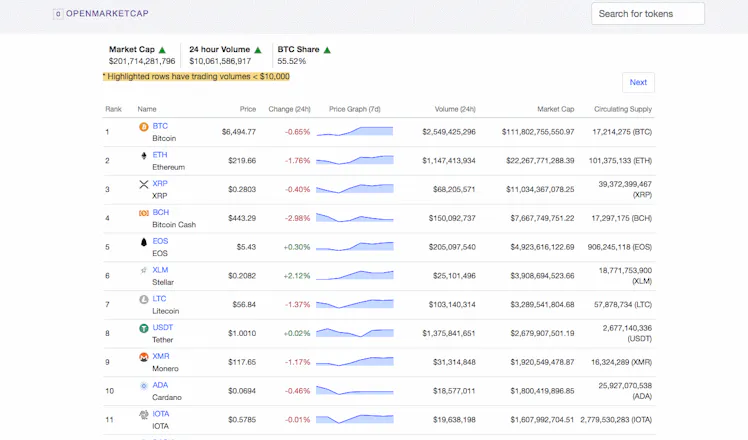This screenshot has height=440, width=748.
Task: Open the BTC token link
Action: coord(160,126)
